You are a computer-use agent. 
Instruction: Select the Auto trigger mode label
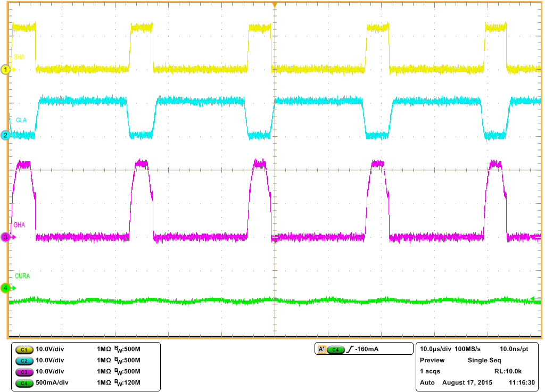pos(426,382)
